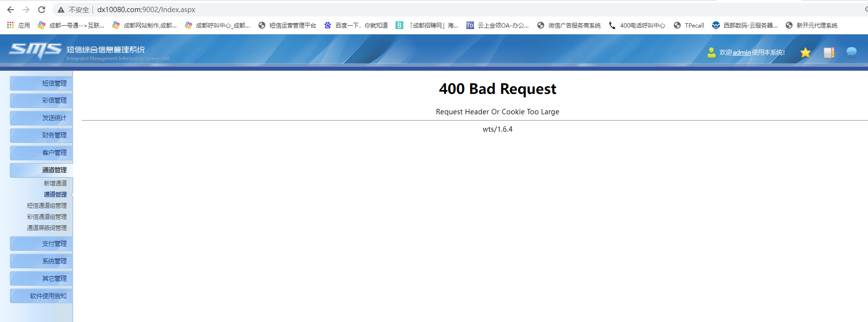This screenshot has height=322, width=868.
Task: Open bookmark 西部数码-云服务器...
Action: [x=745, y=25]
